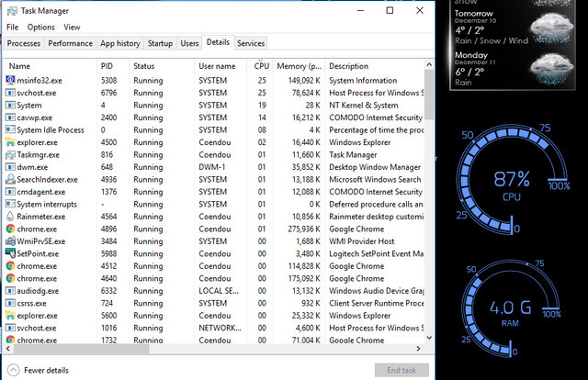
Task: Click the chrome.exe icon with PID 4896
Action: 10,229
